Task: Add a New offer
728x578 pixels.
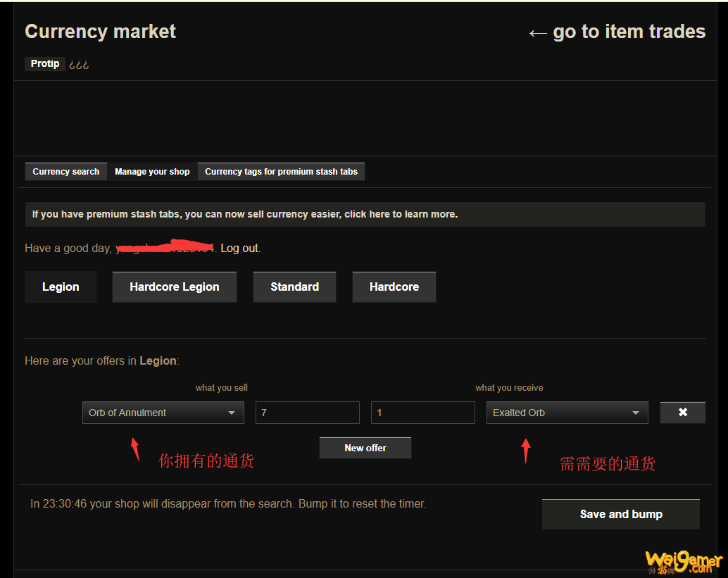Action: tap(365, 448)
